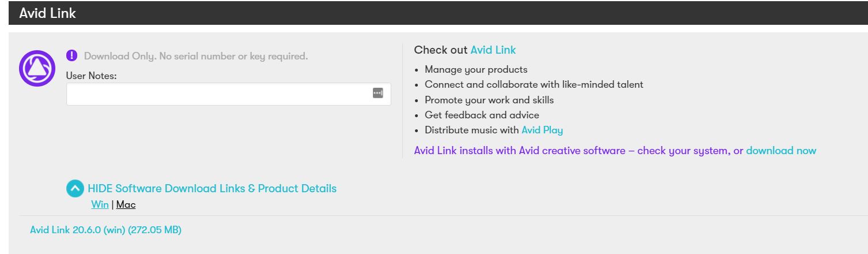Click 'Get feedback and advice' text
868x254 pixels.
coord(482,115)
